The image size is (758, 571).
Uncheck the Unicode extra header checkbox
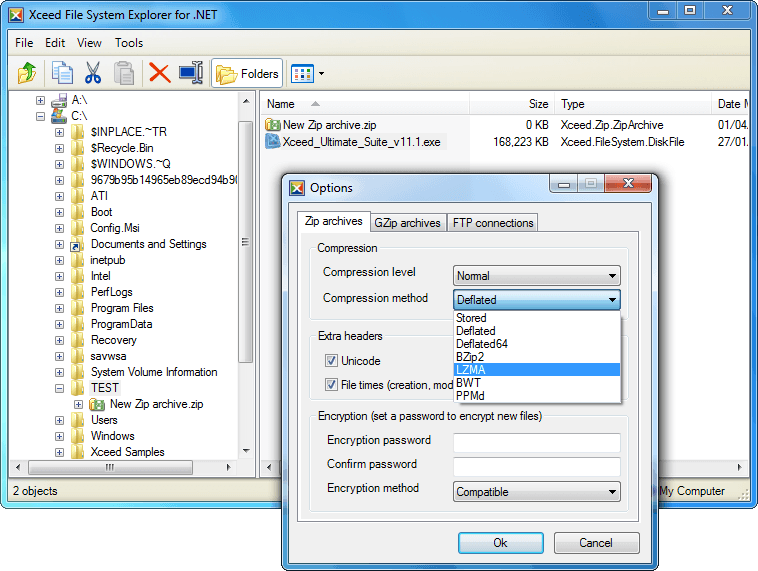coord(331,361)
